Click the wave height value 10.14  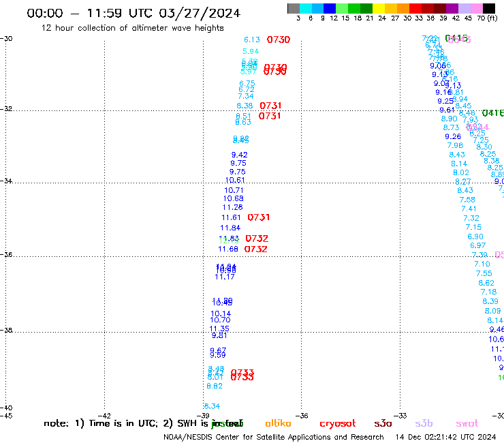pos(221,314)
